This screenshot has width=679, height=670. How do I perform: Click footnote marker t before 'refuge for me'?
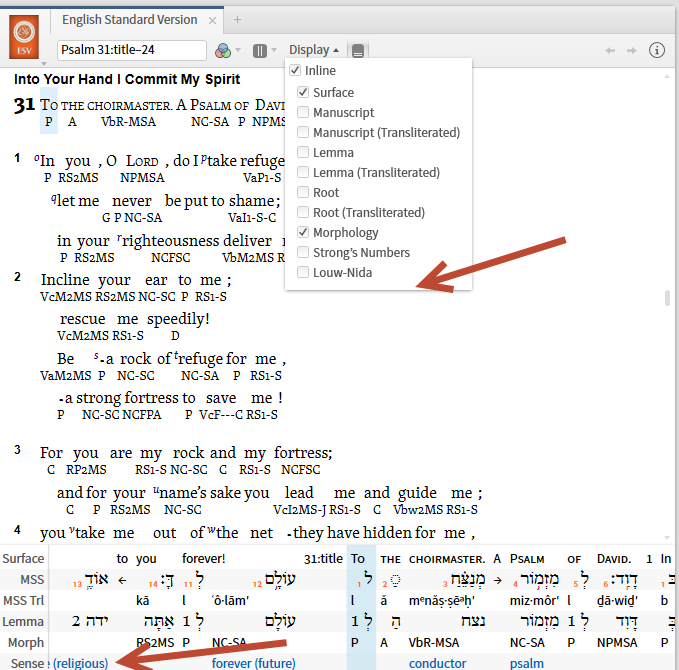176,356
